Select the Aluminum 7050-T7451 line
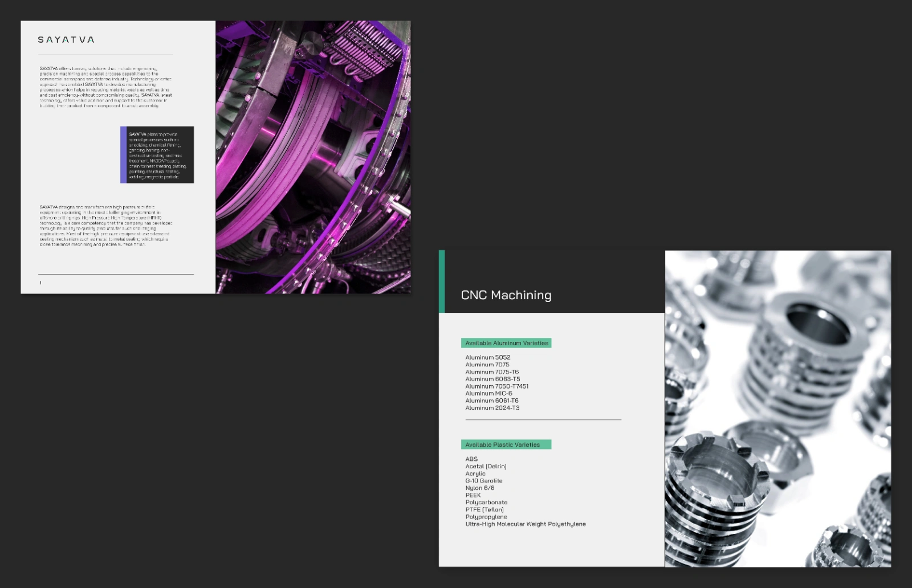 click(x=496, y=386)
